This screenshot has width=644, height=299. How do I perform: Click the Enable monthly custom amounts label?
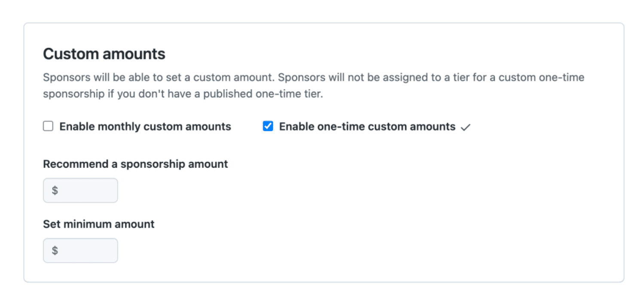click(x=145, y=126)
